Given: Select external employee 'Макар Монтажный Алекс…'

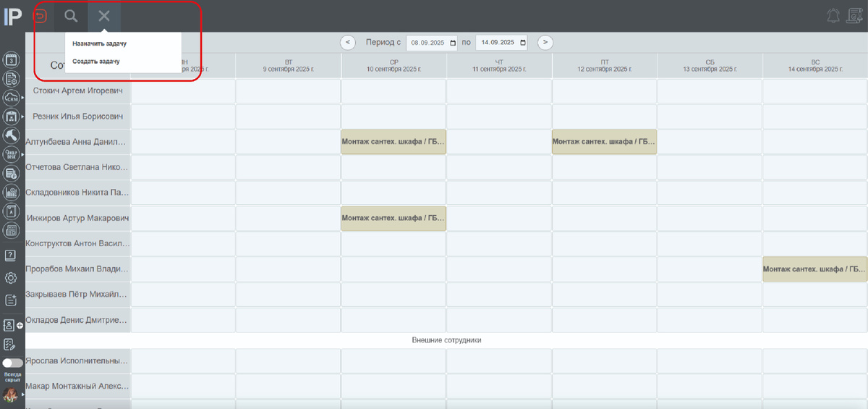Looking at the screenshot, I should click(77, 386).
